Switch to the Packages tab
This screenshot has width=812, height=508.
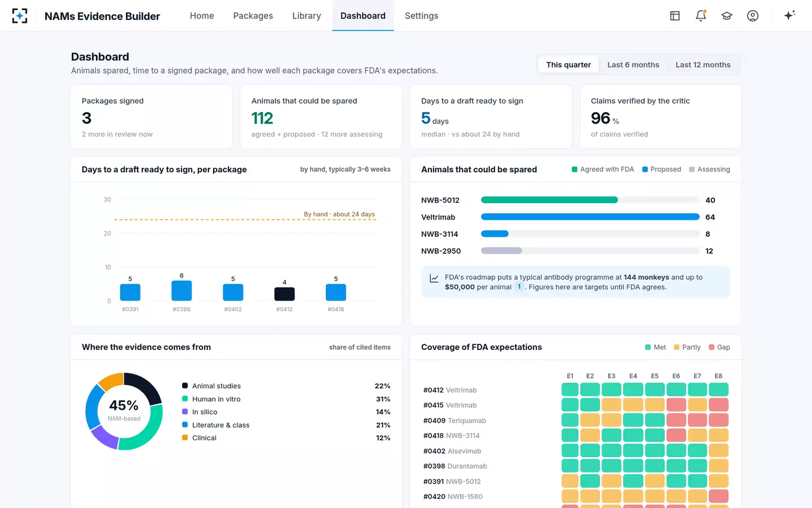(x=253, y=16)
